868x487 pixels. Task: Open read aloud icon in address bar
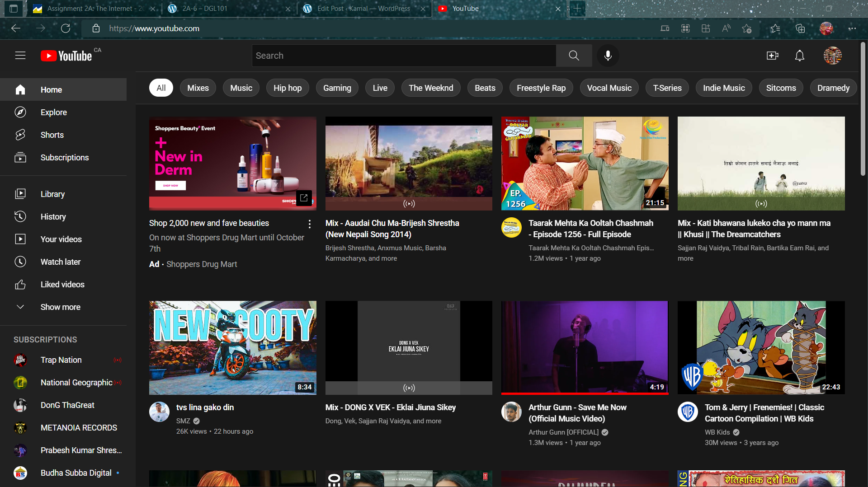pos(726,28)
